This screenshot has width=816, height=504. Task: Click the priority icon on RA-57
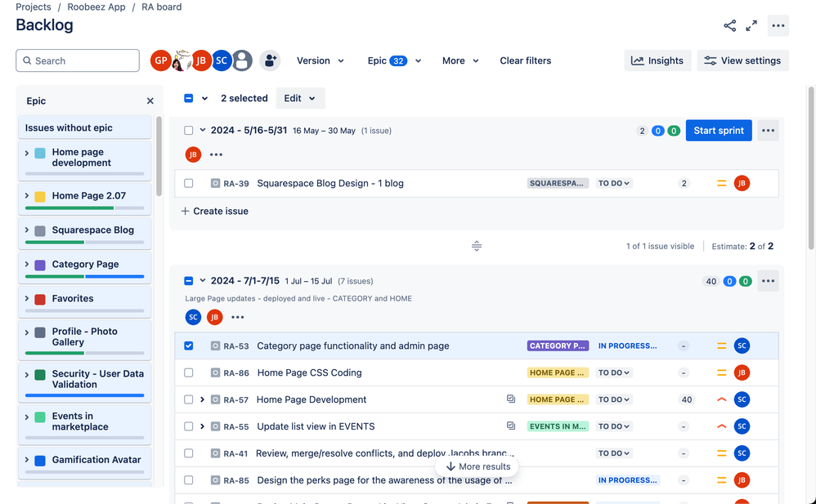click(x=721, y=399)
